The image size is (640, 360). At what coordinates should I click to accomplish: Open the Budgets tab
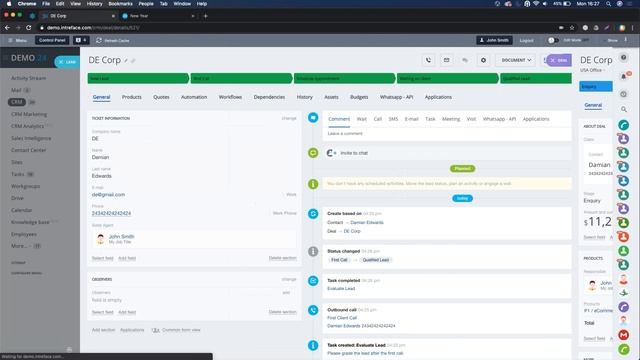coord(359,97)
